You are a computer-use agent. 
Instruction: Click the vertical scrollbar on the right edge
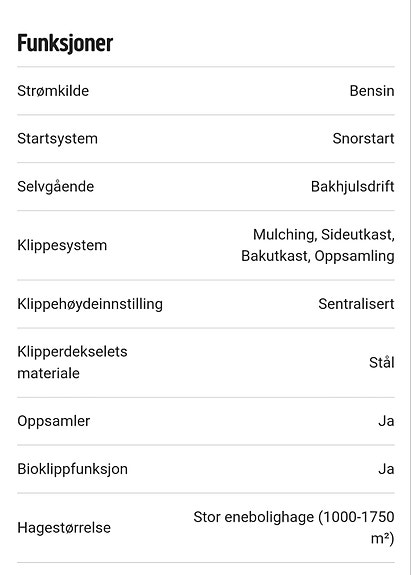pos(410,288)
